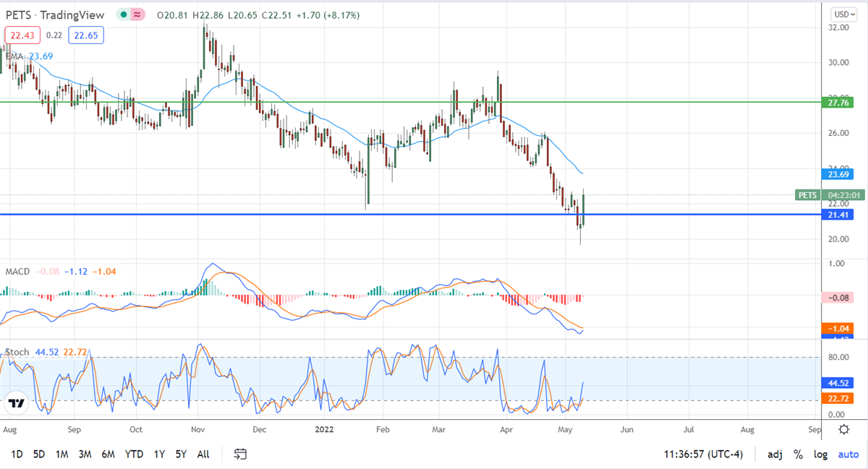Viewport: 868px width, 469px height.
Task: Select the 1D time range
Action: click(17, 455)
